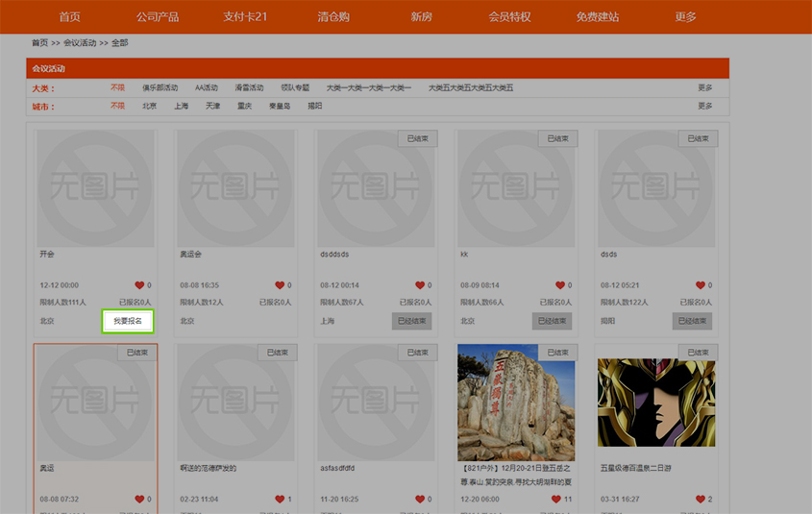This screenshot has height=514, width=812.
Task: Like the 奥运会 event via its heart icon
Action: (x=280, y=285)
